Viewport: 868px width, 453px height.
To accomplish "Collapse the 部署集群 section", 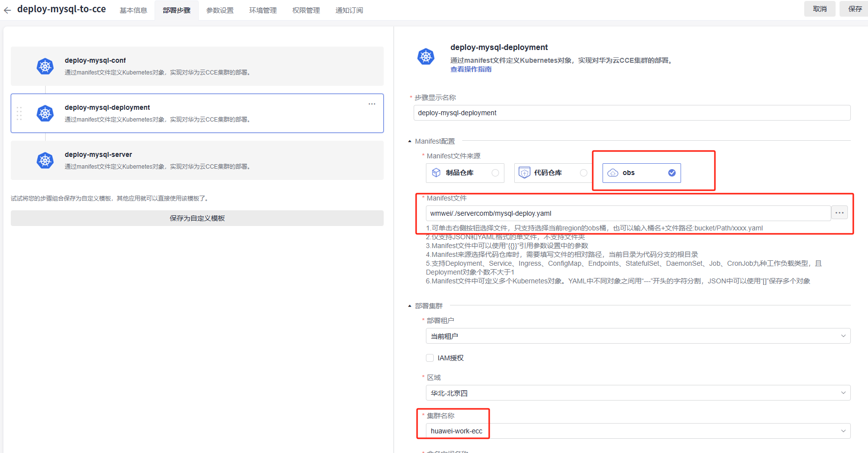I will [x=410, y=306].
